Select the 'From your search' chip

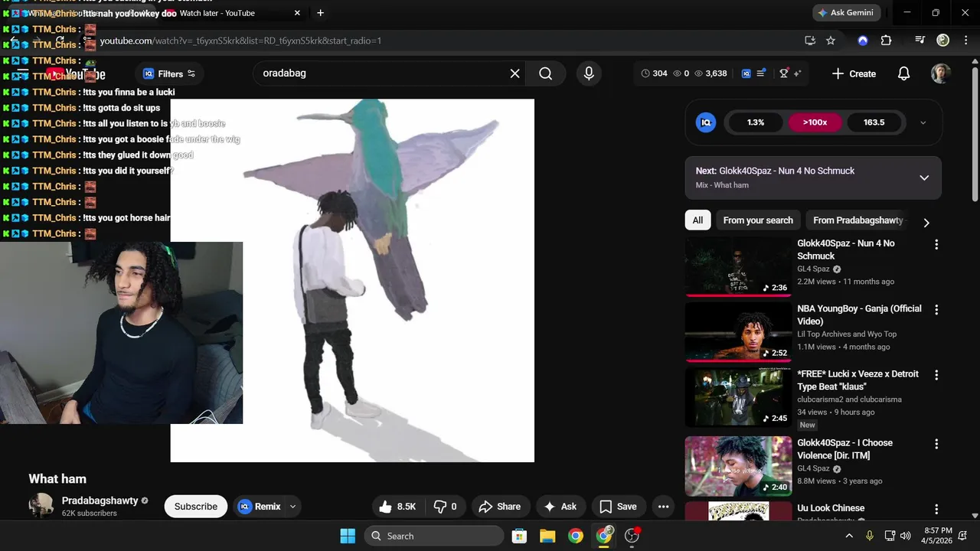758,220
